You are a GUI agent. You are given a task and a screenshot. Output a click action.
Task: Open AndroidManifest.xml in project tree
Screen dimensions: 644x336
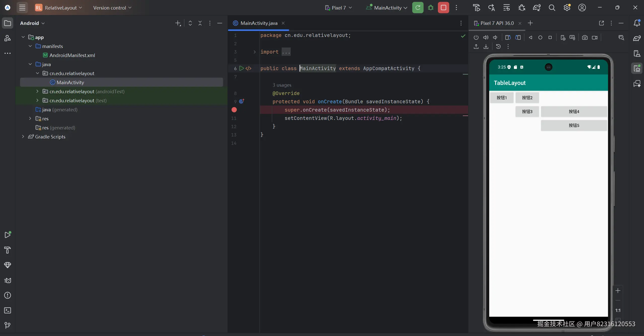click(x=72, y=55)
